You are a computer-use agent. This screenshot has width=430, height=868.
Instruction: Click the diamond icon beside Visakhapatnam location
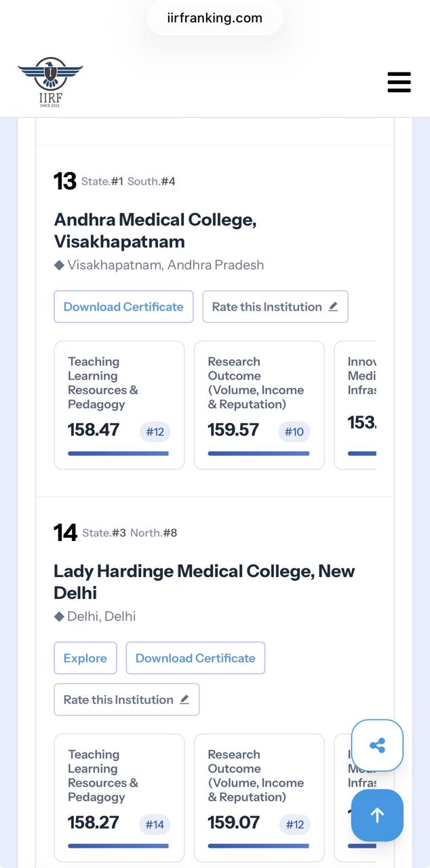click(59, 265)
